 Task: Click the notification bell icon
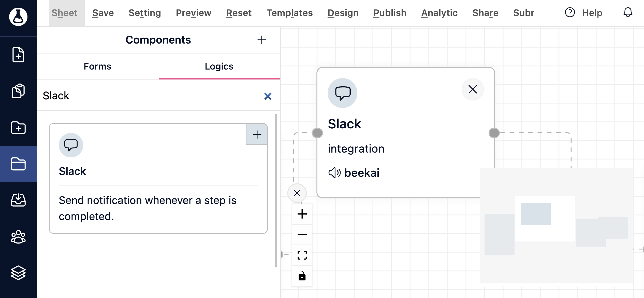[628, 12]
